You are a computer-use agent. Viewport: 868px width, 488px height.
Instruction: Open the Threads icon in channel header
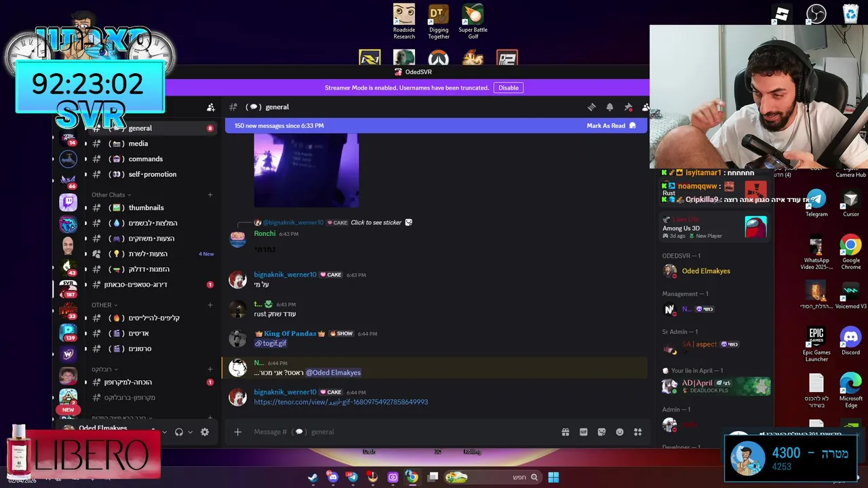click(591, 107)
